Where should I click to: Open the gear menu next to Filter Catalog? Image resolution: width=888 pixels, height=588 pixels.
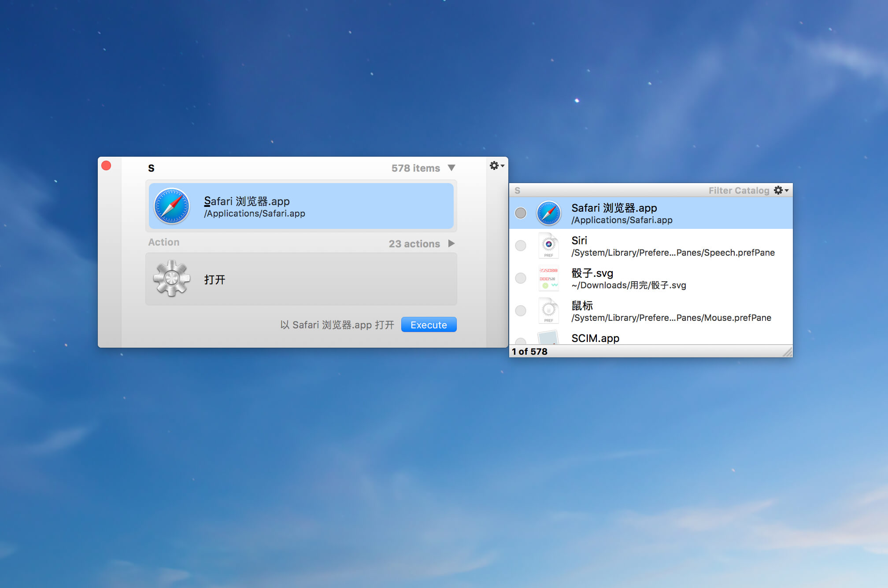pos(781,190)
